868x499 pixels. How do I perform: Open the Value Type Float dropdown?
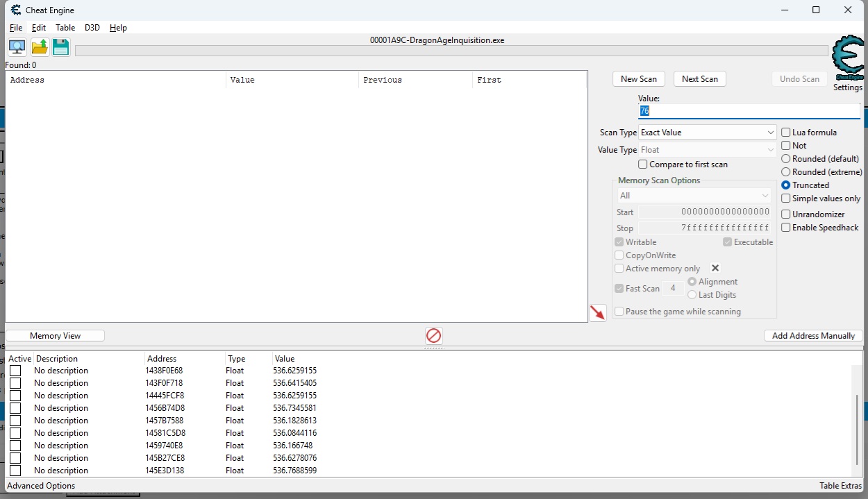pos(708,150)
